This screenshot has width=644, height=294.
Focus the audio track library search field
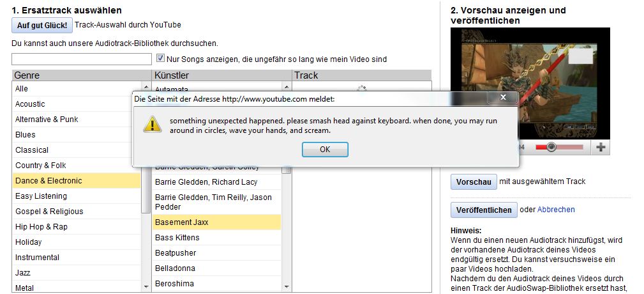81,59
